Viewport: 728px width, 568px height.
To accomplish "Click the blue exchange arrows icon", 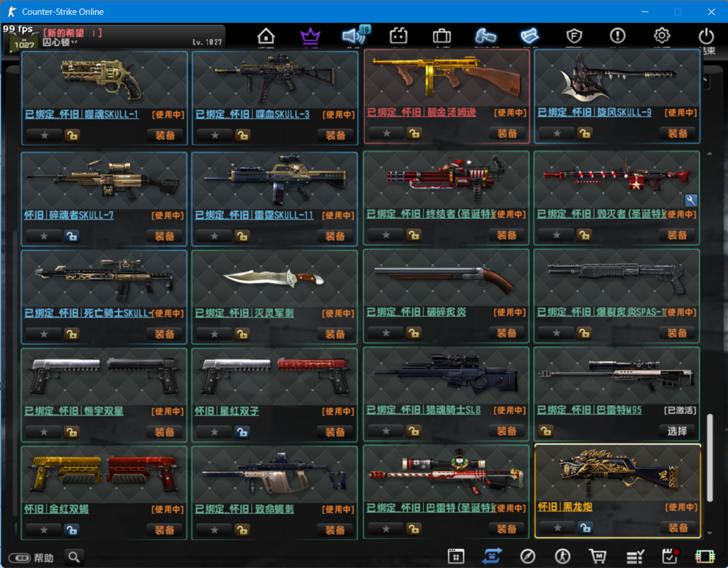I will pyautogui.click(x=492, y=556).
